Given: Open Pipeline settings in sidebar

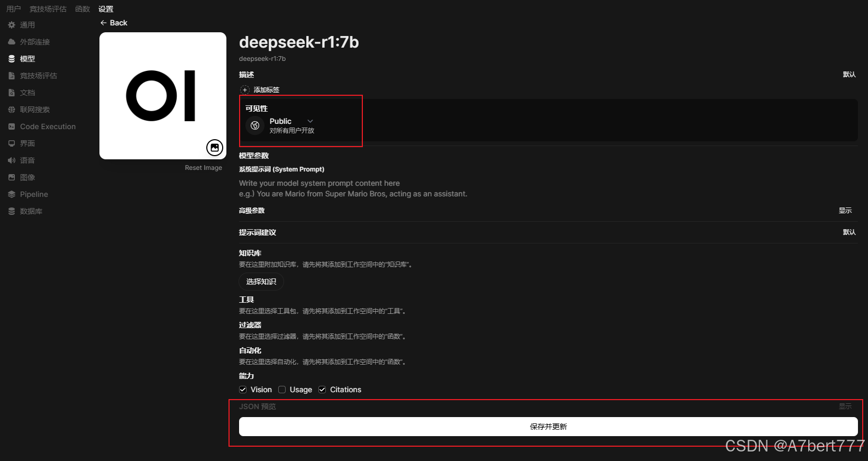Looking at the screenshot, I should (34, 194).
